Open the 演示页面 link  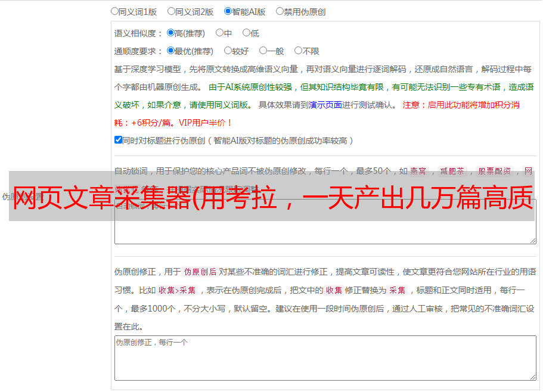tap(325, 105)
